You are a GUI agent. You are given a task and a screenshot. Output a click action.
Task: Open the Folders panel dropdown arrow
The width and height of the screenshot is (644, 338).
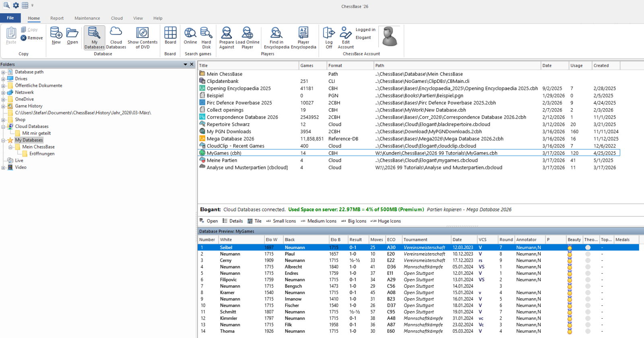[x=186, y=64]
